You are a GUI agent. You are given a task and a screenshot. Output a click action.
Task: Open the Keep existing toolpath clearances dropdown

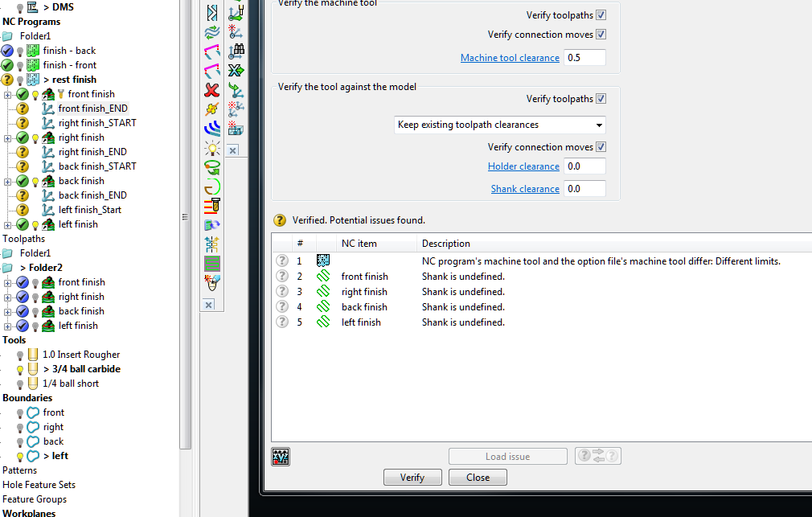[599, 125]
